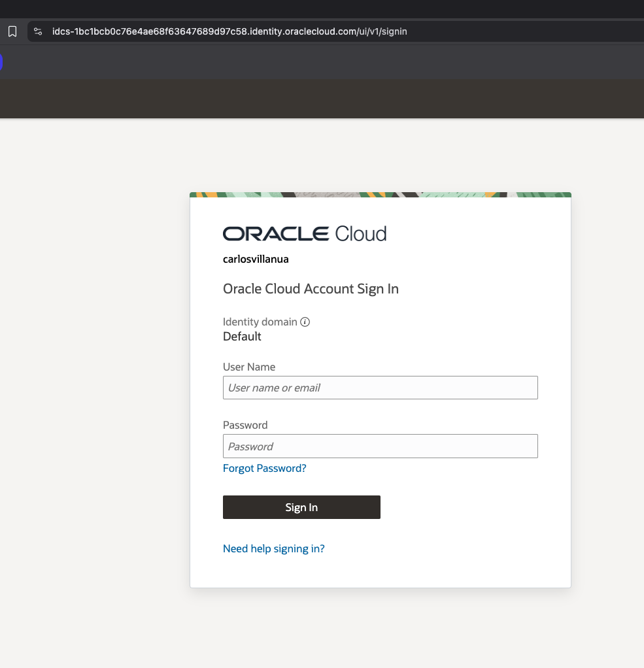Focus the Password input field
Image resolution: width=644 pixels, height=668 pixels.
coord(380,446)
